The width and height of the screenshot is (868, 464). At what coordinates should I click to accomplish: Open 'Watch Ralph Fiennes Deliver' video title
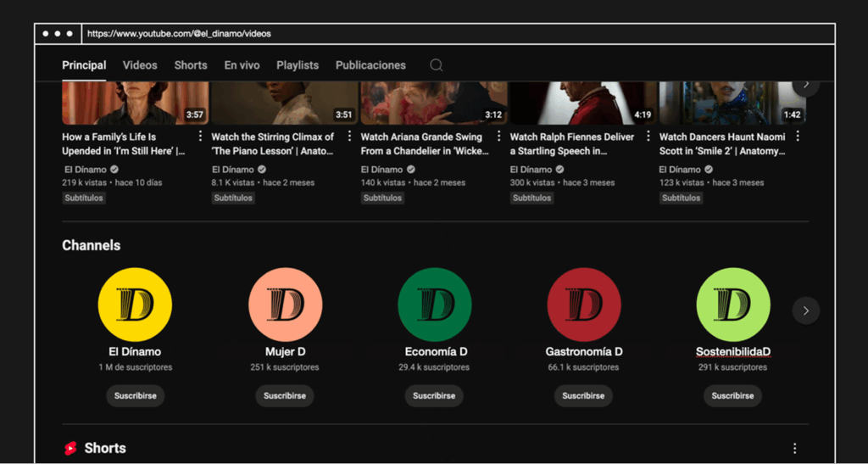[x=572, y=144]
